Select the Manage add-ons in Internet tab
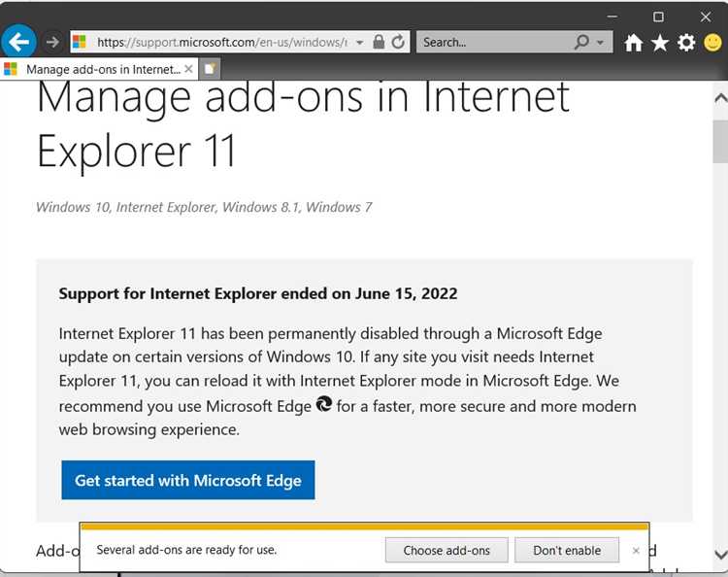Screen dimensions: 728x577 click(97, 69)
